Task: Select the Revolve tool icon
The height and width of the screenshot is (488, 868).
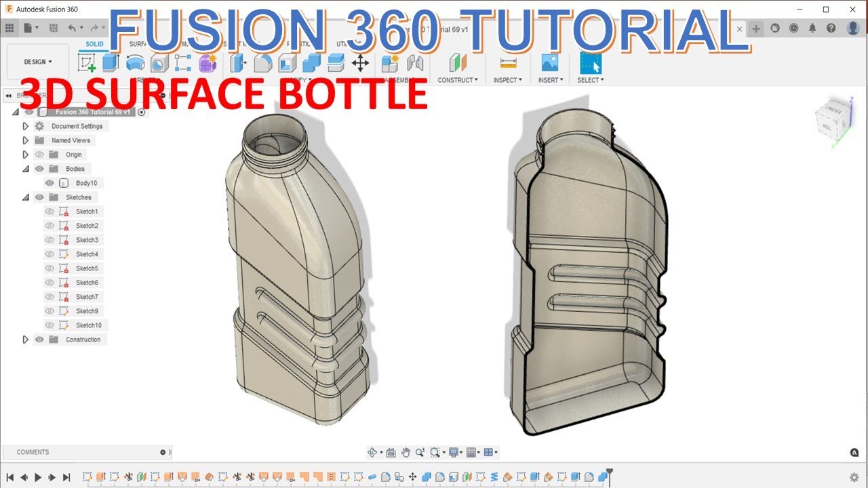Action: click(135, 64)
